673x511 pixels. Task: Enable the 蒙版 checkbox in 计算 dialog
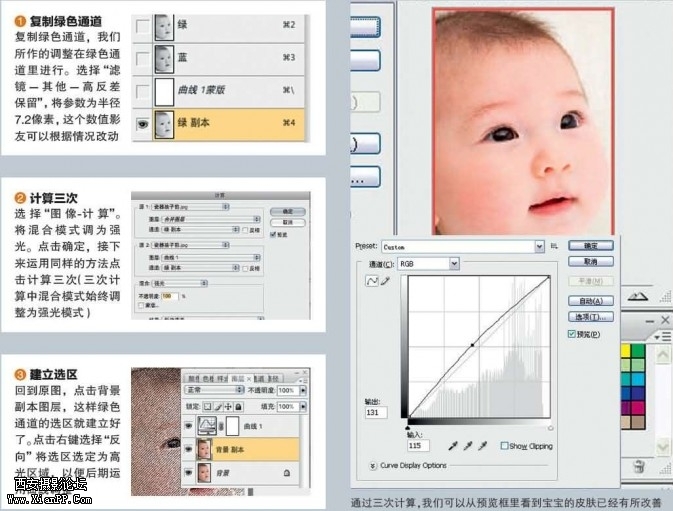pos(141,305)
